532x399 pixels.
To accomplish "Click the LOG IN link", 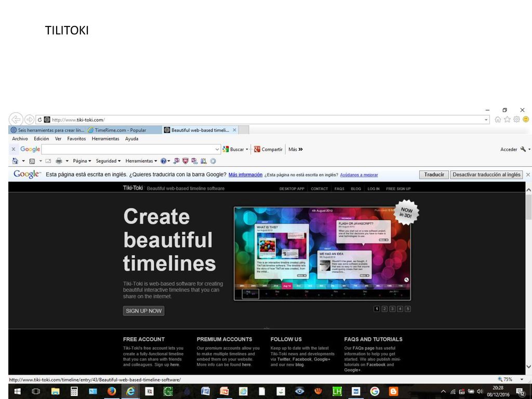I will pos(374,189).
